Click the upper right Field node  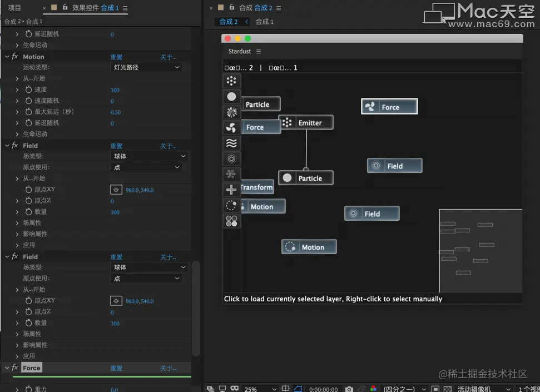(x=395, y=166)
